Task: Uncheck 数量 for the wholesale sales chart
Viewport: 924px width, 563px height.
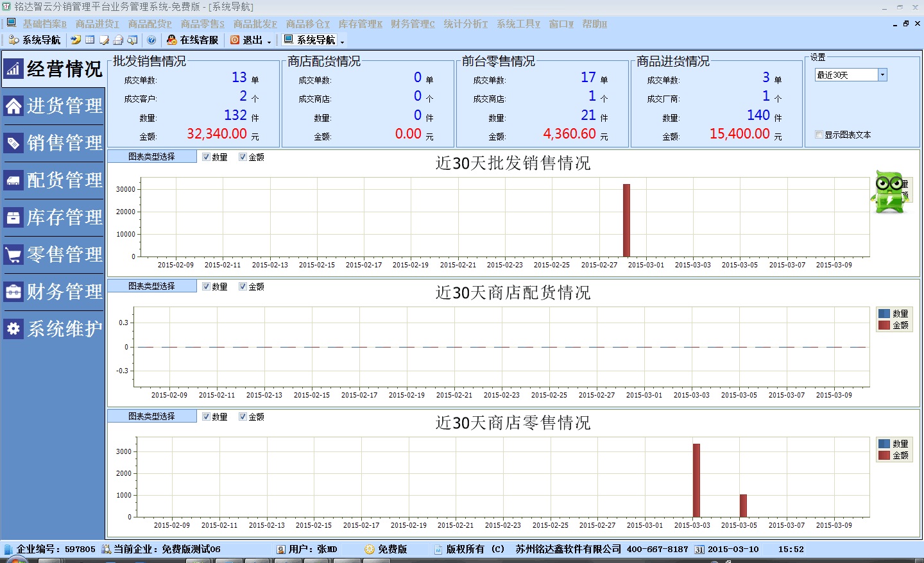Action: point(206,156)
